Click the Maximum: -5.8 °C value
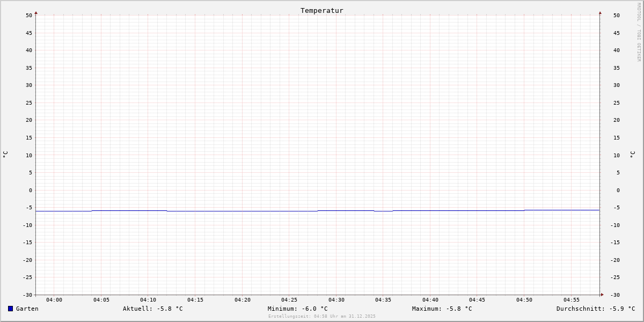 [442, 309]
